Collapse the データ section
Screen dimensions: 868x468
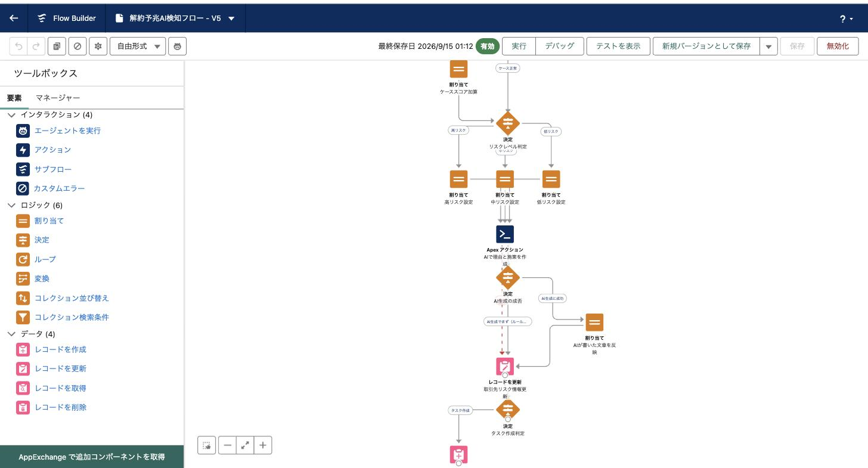pyautogui.click(x=12, y=334)
